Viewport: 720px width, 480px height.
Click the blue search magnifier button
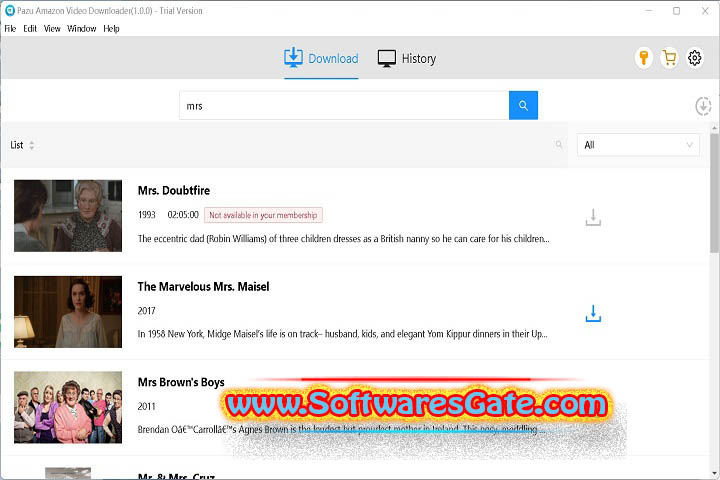click(x=523, y=106)
